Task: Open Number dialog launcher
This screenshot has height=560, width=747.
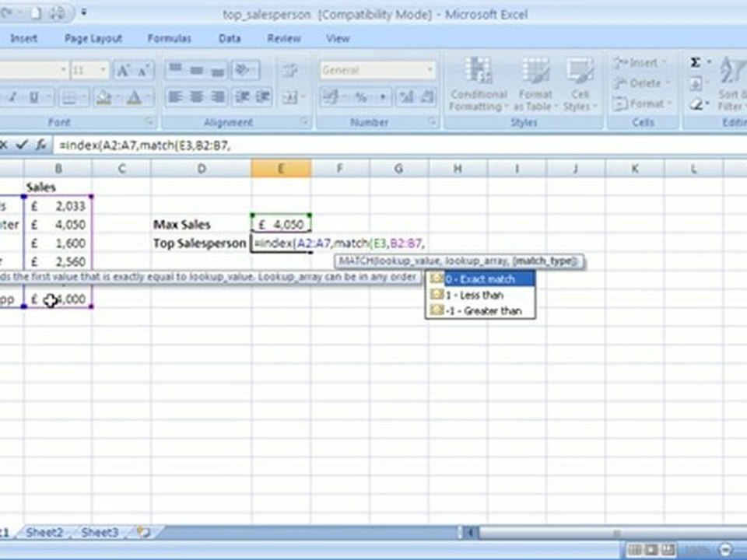Action: [x=433, y=122]
